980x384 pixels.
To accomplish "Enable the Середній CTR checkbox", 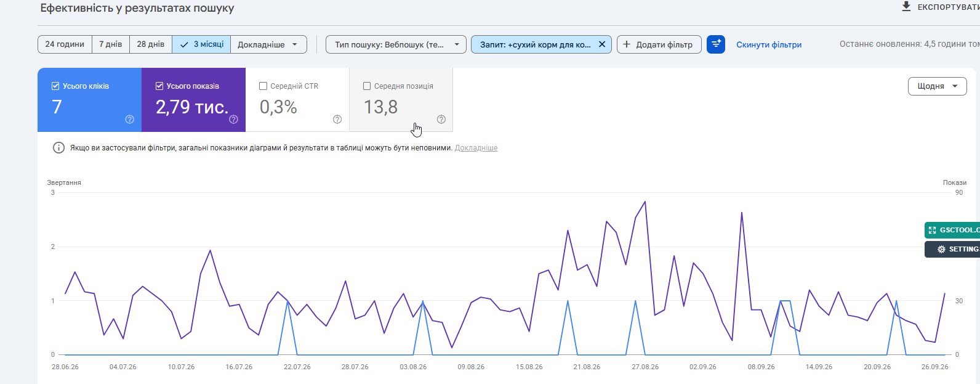I will click(x=263, y=86).
